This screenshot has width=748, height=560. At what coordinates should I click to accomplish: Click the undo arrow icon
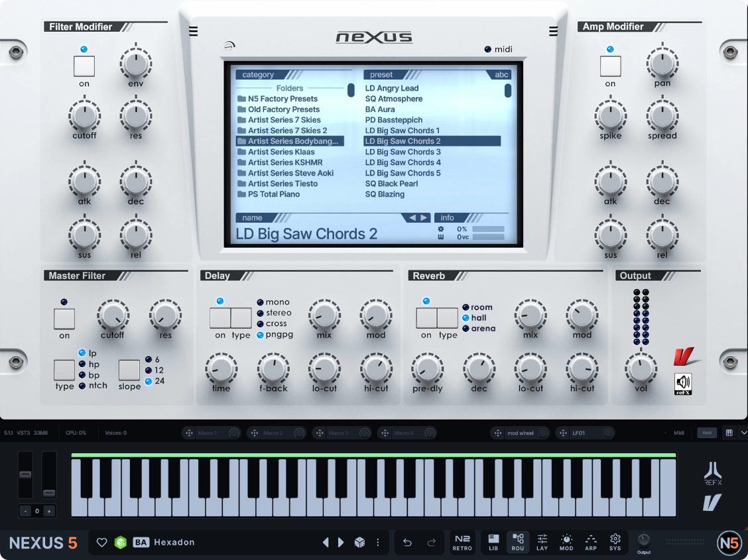click(x=407, y=542)
